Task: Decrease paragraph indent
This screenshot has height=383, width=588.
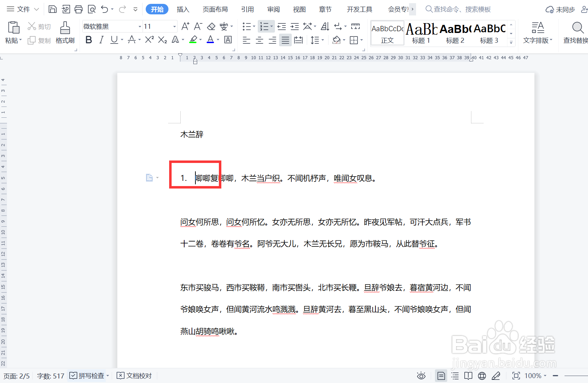Action: 282,26
